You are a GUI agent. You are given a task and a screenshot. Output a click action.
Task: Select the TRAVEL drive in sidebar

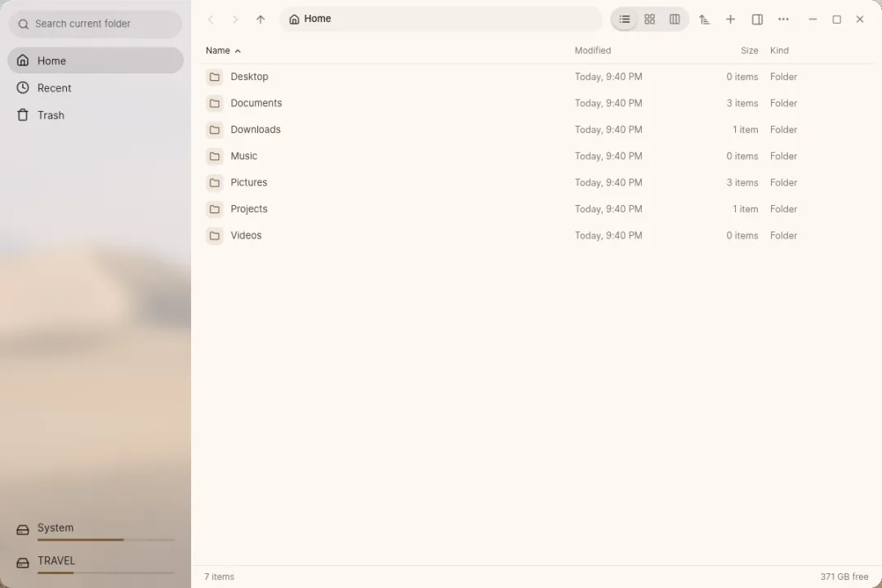point(96,563)
